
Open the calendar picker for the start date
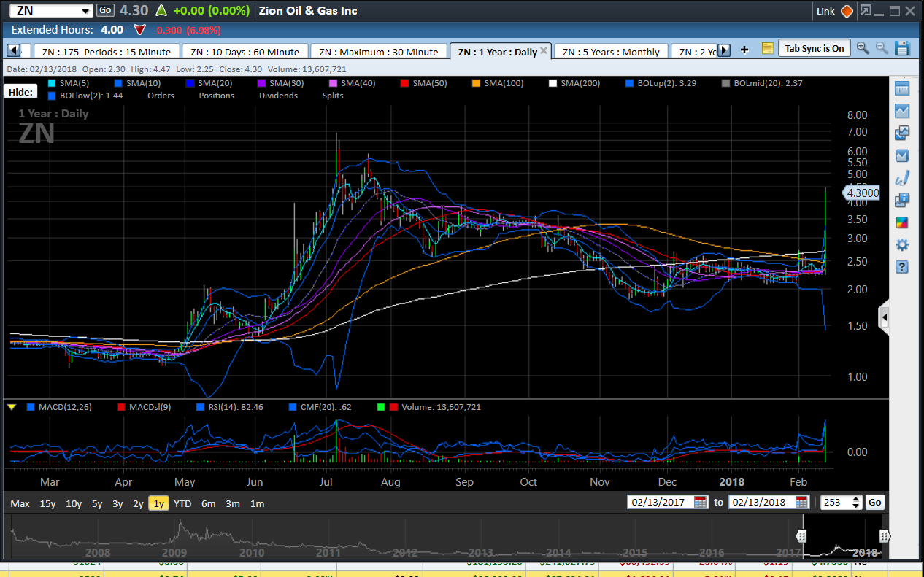699,503
